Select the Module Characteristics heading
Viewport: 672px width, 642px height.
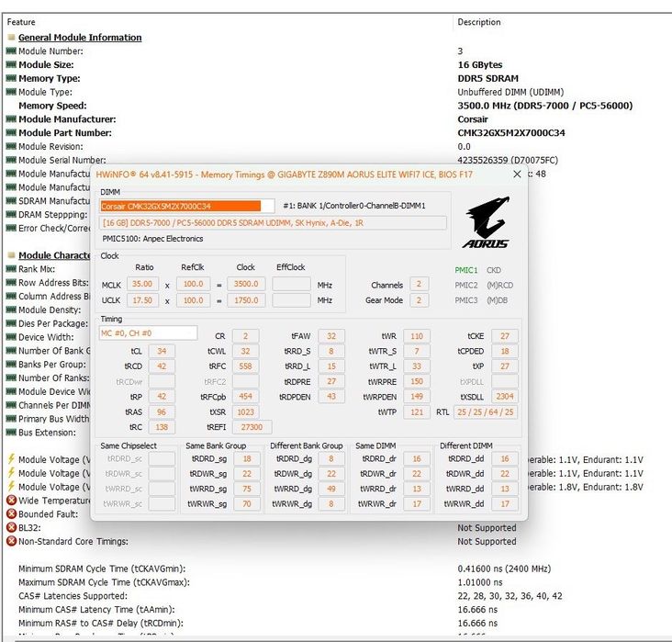pos(54,255)
